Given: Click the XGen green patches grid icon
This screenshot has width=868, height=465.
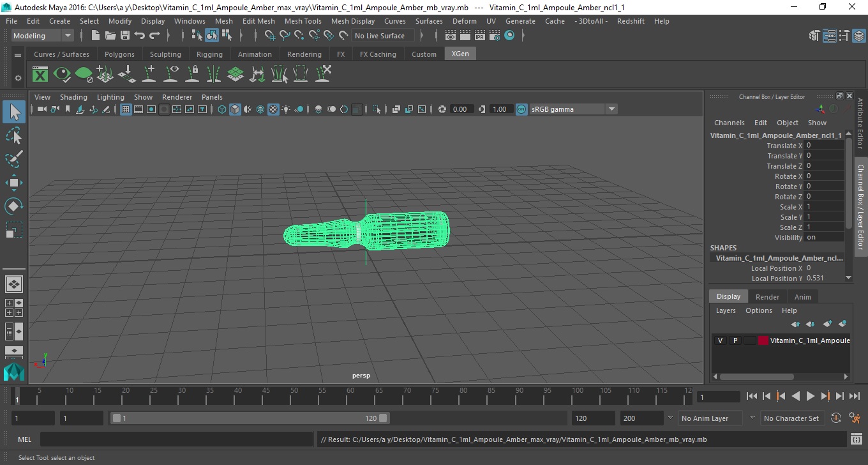Looking at the screenshot, I should 236,75.
